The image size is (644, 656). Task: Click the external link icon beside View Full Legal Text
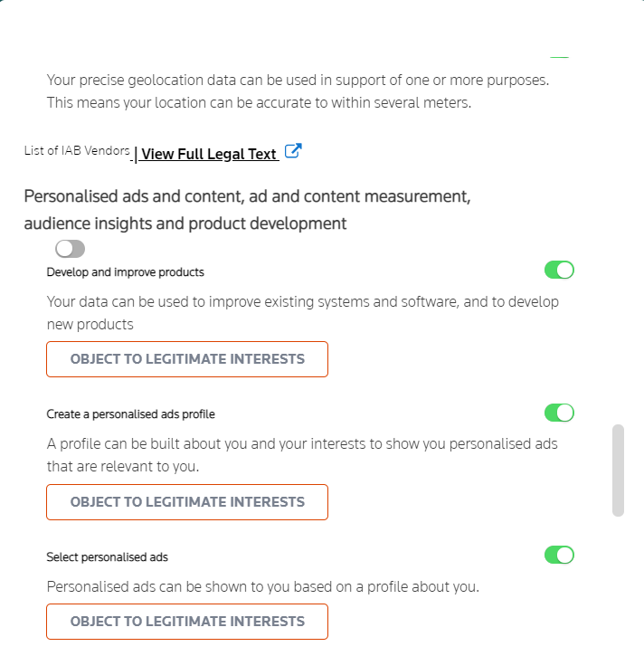pos(293,152)
